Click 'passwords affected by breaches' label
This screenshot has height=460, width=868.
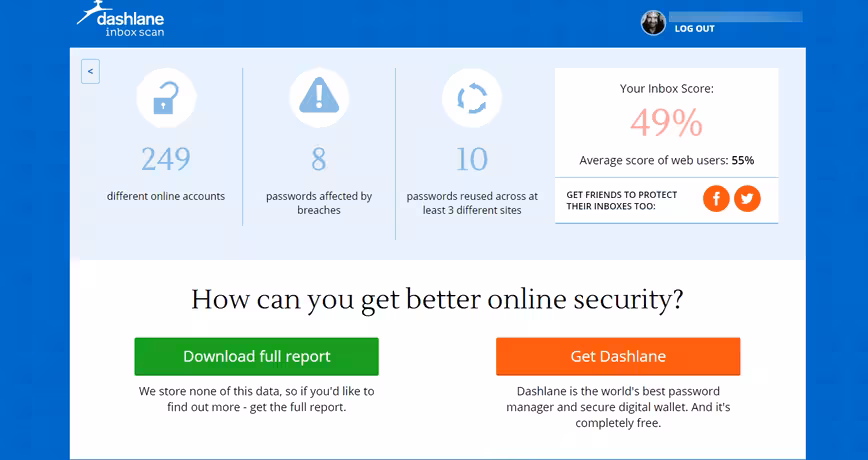319,203
